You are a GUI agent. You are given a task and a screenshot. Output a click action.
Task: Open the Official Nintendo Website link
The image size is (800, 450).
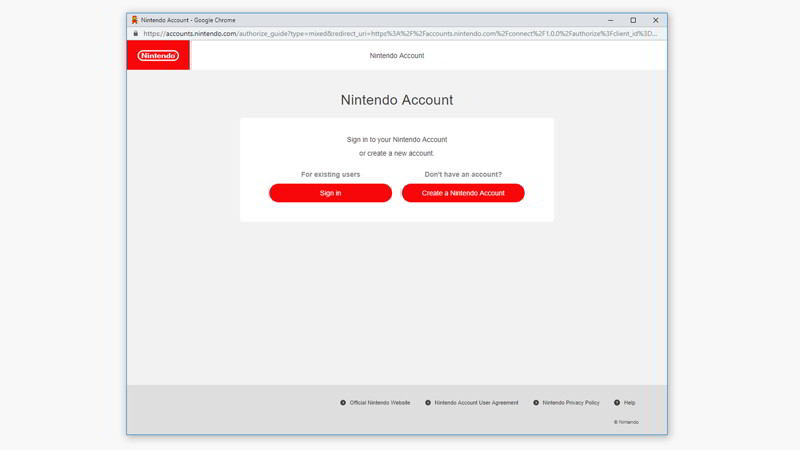[380, 403]
